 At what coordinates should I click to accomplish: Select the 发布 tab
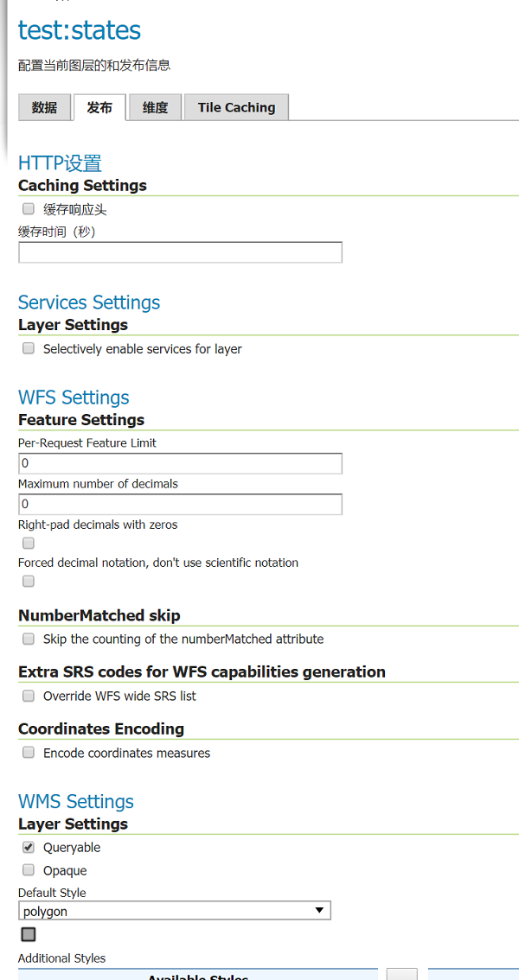point(99,107)
